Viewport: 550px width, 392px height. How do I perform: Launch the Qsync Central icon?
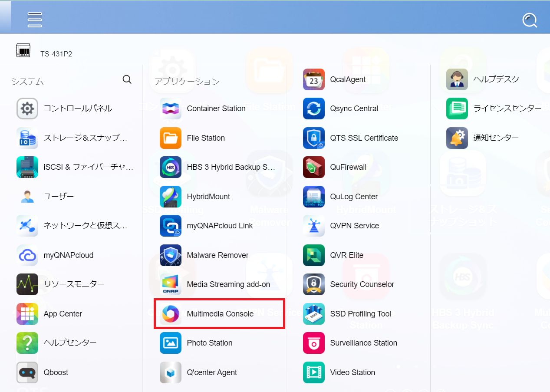pyautogui.click(x=314, y=109)
